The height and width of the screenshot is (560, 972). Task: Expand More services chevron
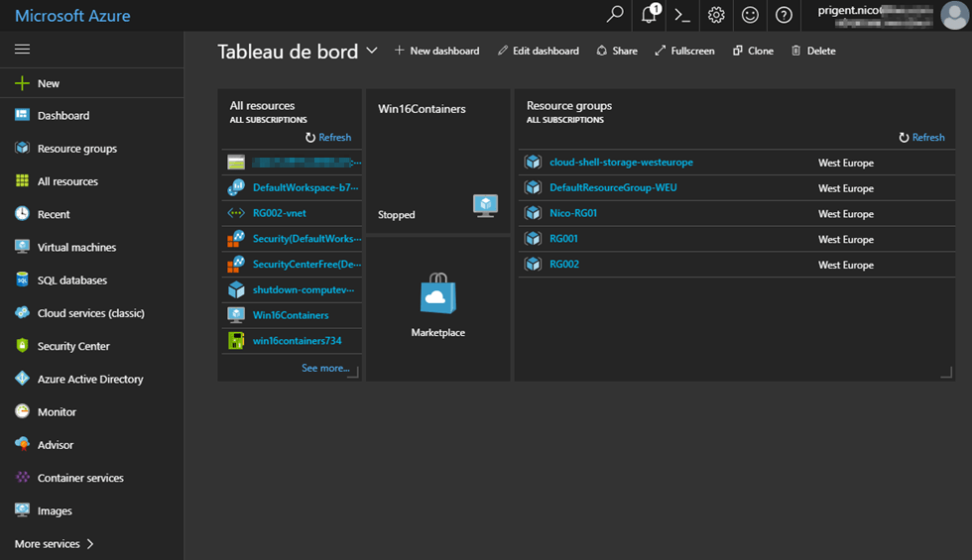pyautogui.click(x=90, y=544)
